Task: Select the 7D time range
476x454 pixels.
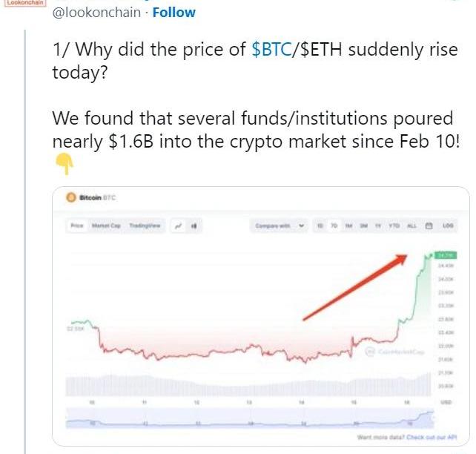Action: point(334,226)
